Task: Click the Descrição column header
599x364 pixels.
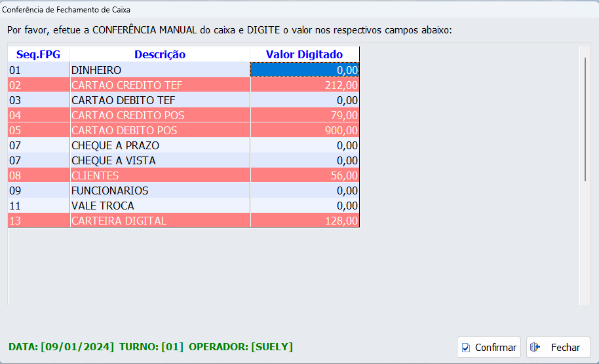Action: pyautogui.click(x=160, y=54)
